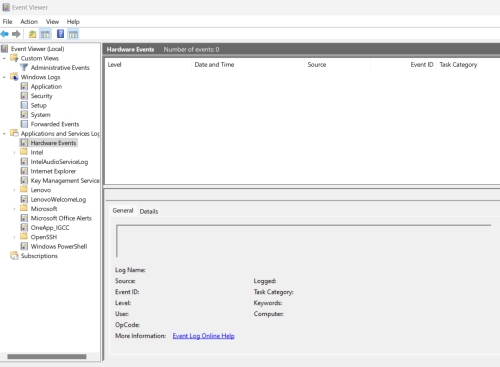Viewport: 500px width, 367px height.
Task: Click the Event Viewer title bar icon
Action: click(x=6, y=7)
